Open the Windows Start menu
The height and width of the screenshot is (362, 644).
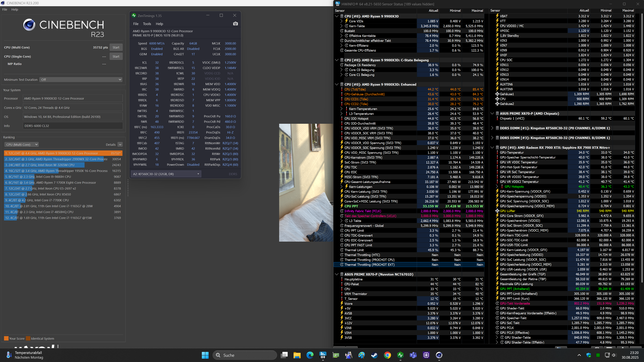point(205,355)
